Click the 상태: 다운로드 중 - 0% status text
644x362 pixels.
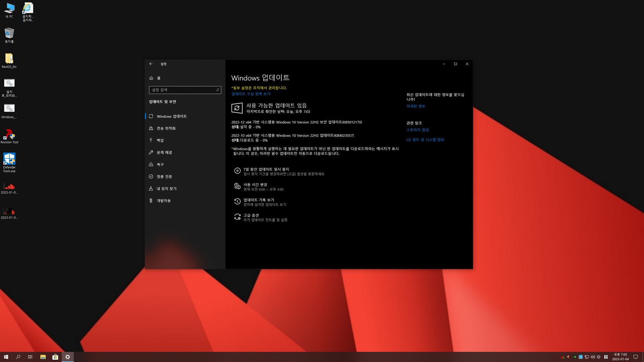coord(249,140)
